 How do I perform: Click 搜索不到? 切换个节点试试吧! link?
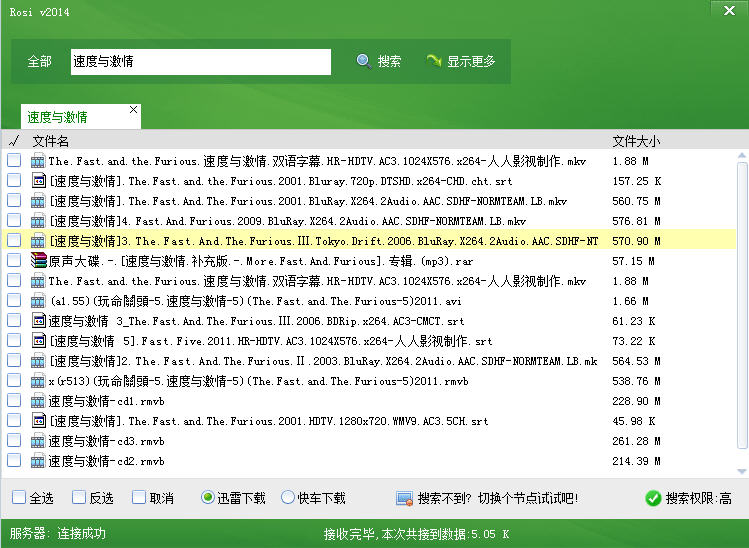pos(498,498)
